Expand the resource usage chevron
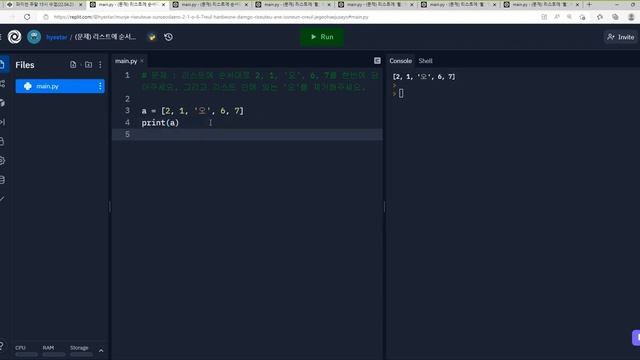This screenshot has width=640, height=360. tap(101, 350)
